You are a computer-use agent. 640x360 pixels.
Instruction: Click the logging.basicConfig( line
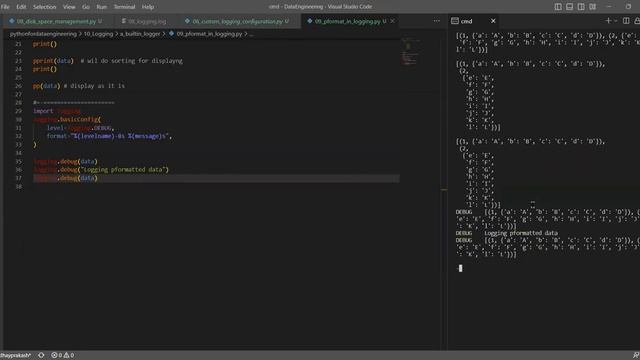pyautogui.click(x=67, y=120)
